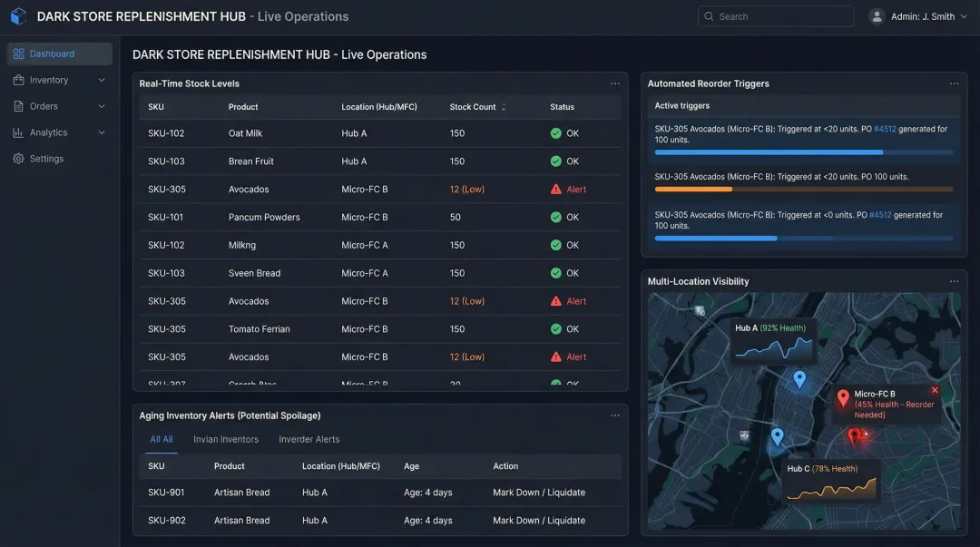Open Settings via the gear icon
This screenshot has width=980, height=547.
18,158
